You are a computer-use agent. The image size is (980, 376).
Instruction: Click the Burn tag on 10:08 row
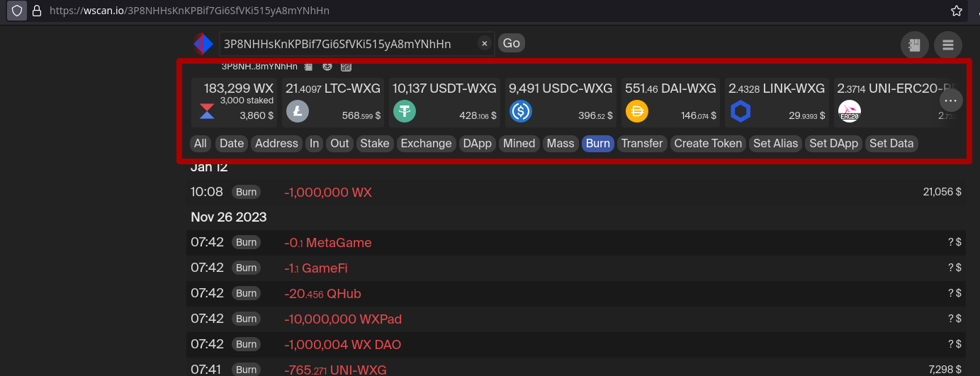[x=246, y=192]
